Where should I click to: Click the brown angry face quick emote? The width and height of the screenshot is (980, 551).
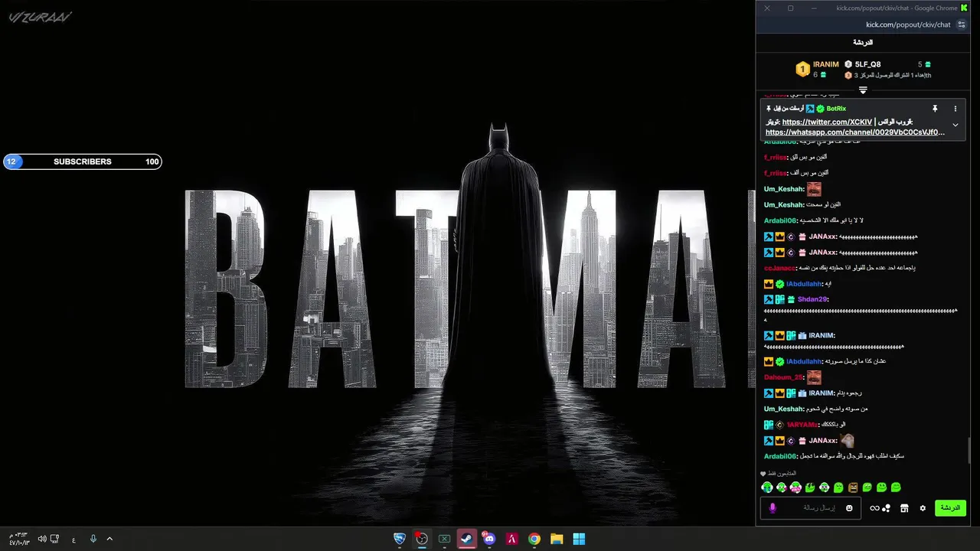click(x=853, y=487)
